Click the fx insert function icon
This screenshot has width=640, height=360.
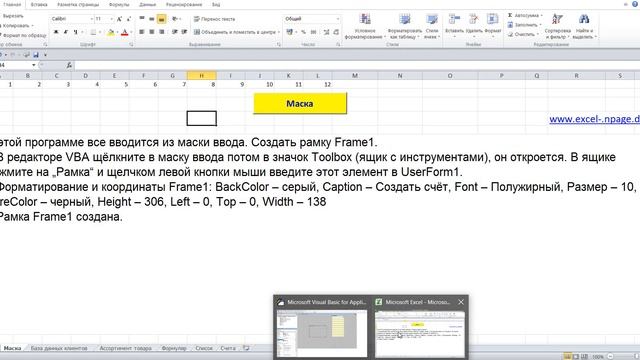[69, 65]
